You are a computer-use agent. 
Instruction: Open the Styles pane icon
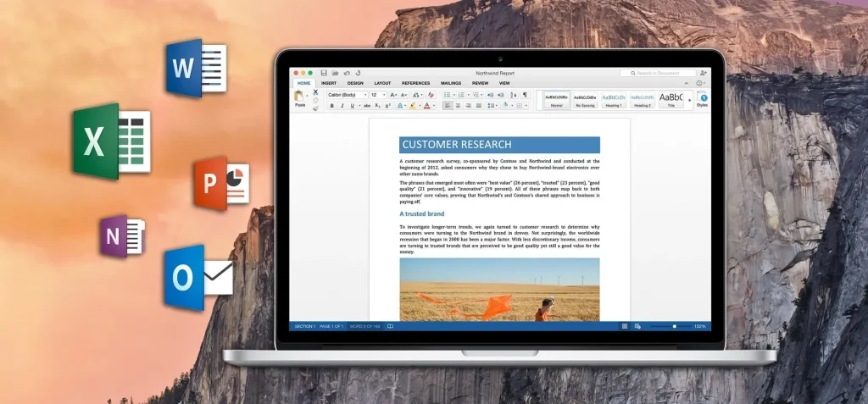pyautogui.click(x=702, y=98)
